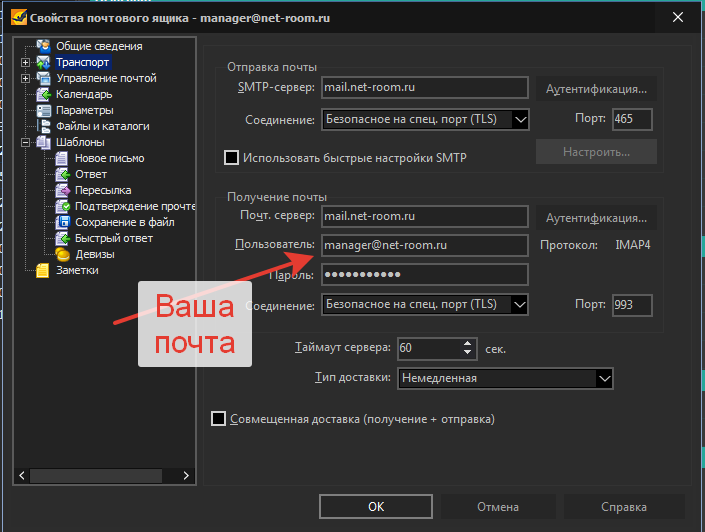The height and width of the screenshot is (532, 705).
Task: Click tree scrollbar left arrow
Action: [22, 476]
